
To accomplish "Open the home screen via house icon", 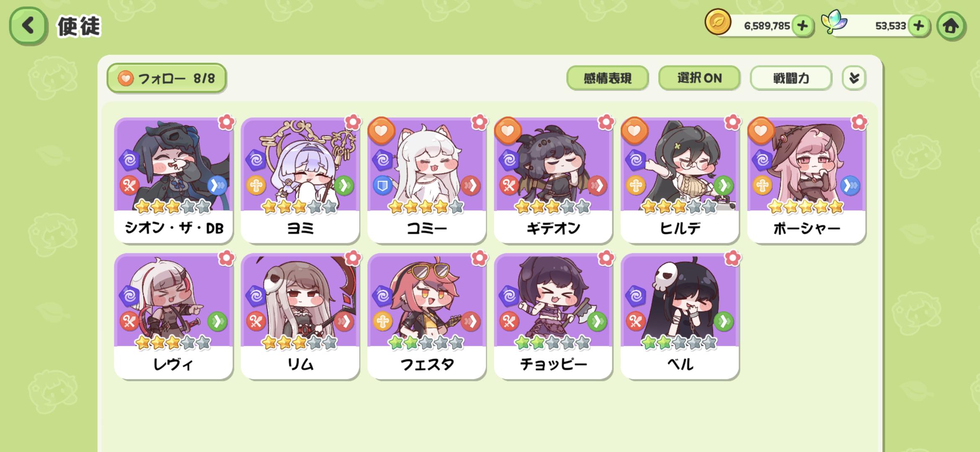I will [951, 26].
